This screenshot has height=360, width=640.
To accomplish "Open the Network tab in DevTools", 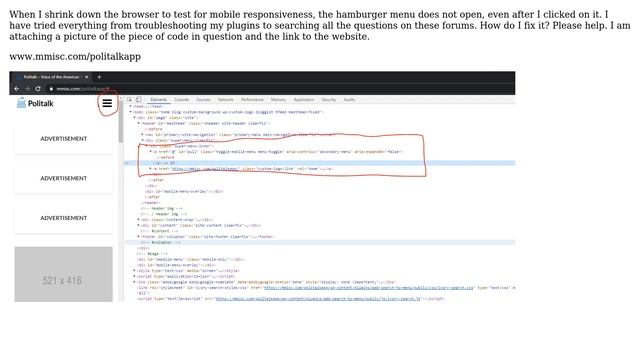I will click(x=225, y=100).
